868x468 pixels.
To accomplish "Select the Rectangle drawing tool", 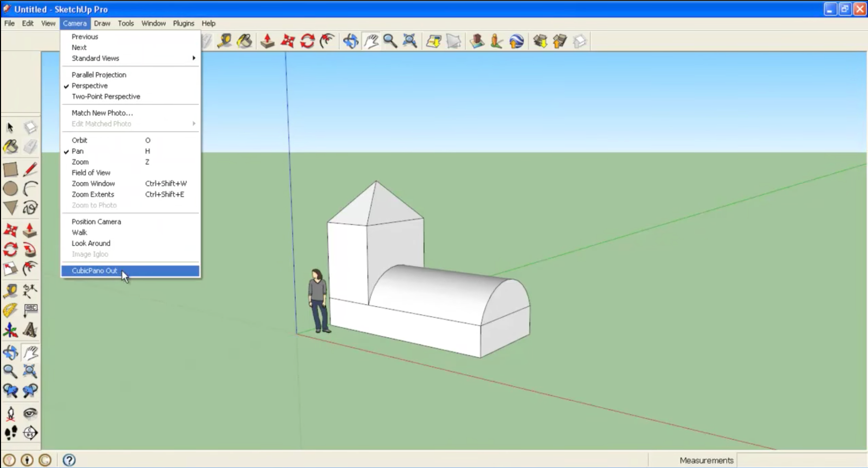I will 10,169.
